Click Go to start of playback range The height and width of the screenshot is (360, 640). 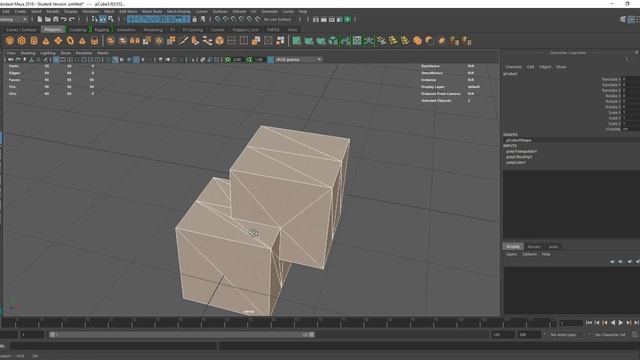click(x=589, y=322)
